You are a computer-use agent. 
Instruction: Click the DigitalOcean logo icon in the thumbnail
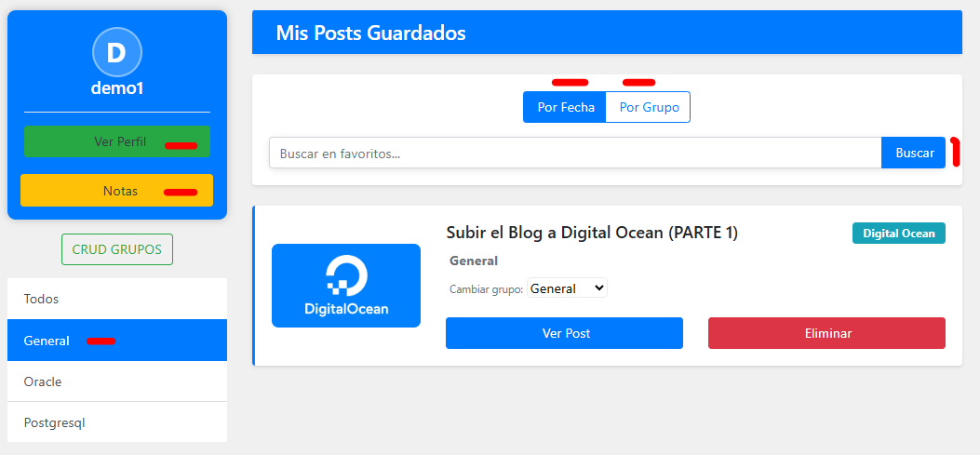(x=346, y=276)
